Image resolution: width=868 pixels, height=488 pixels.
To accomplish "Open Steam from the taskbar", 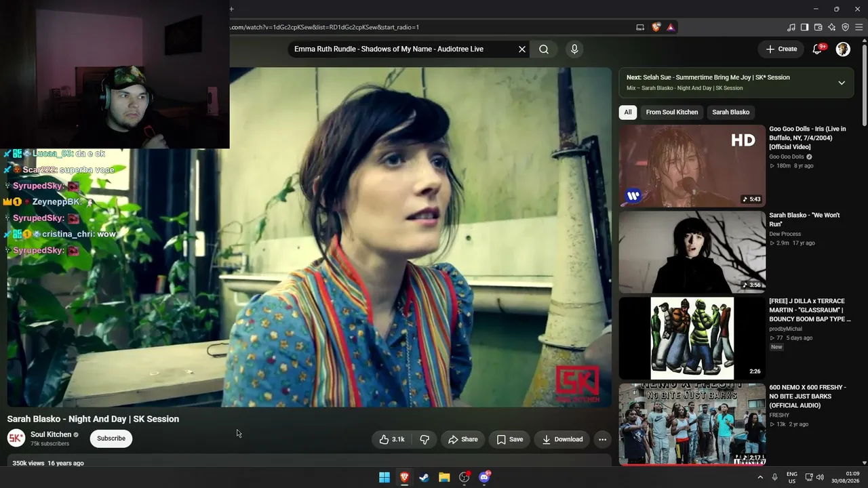I will point(424,477).
